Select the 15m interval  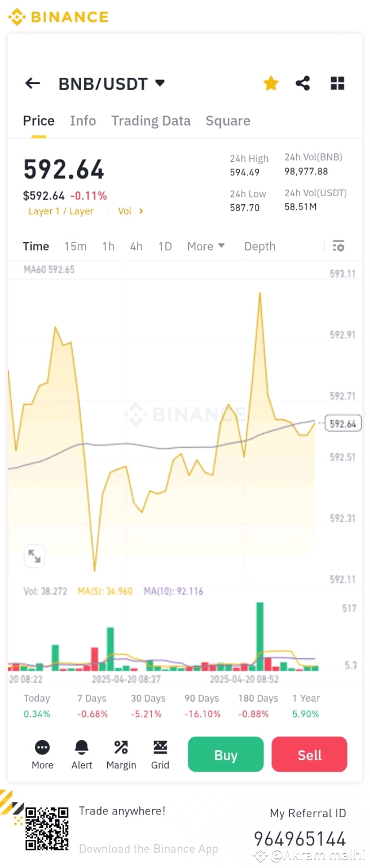coord(75,246)
